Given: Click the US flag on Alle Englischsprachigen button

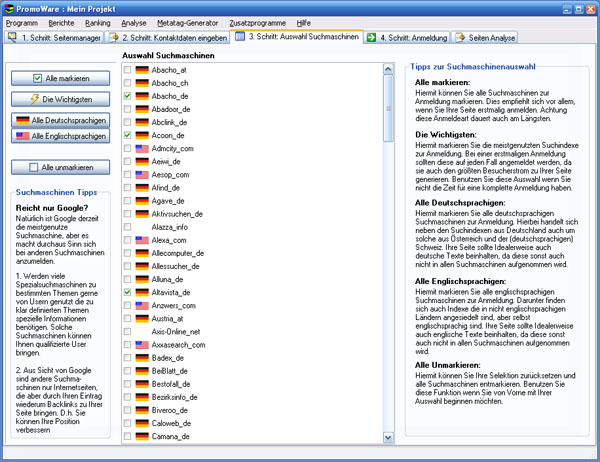Looking at the screenshot, I should 23,136.
